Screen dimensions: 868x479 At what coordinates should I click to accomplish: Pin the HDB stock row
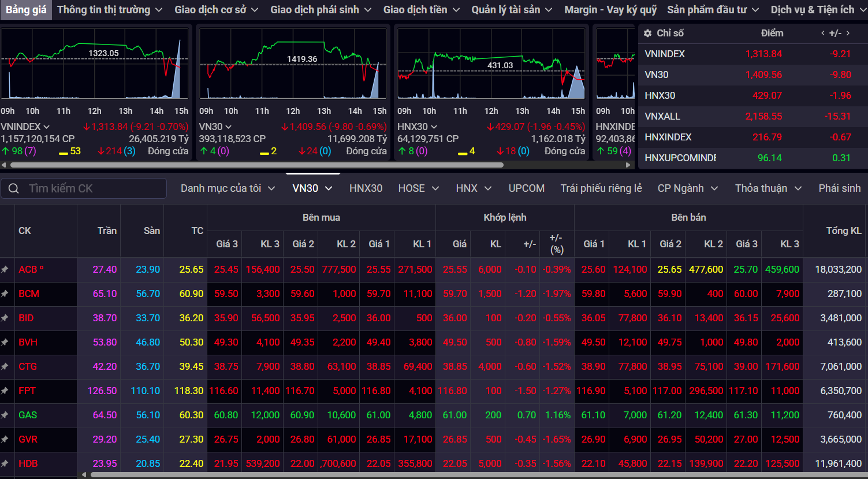click(5, 463)
